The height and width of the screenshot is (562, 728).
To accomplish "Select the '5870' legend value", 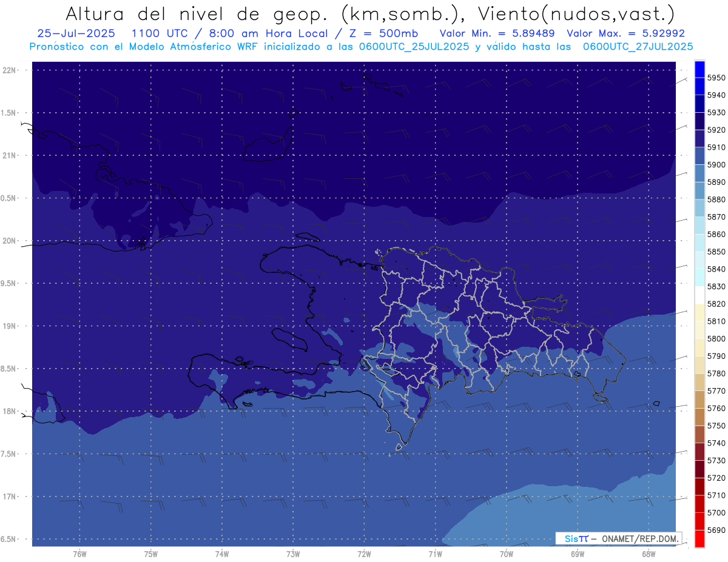I will click(716, 217).
